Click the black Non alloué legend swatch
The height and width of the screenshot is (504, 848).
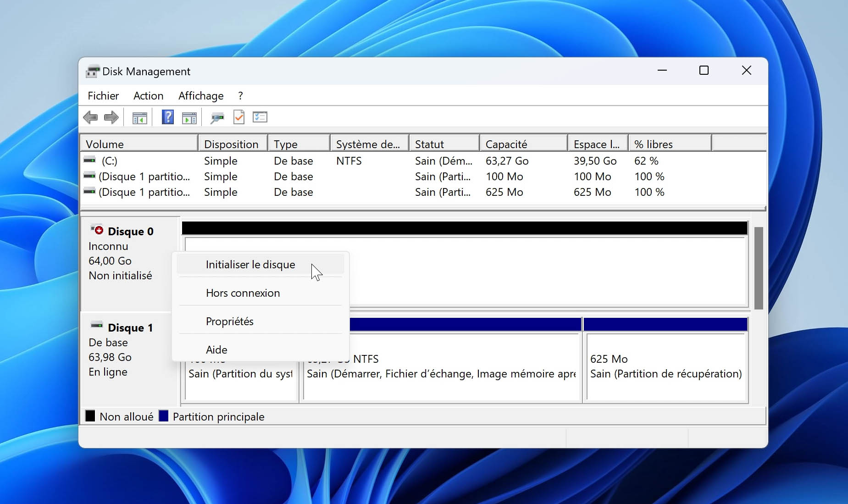click(90, 416)
